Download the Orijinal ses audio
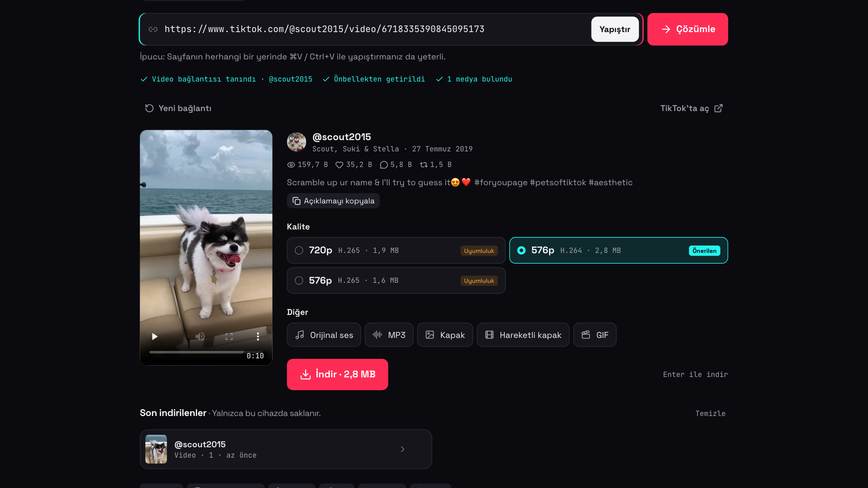 point(324,335)
